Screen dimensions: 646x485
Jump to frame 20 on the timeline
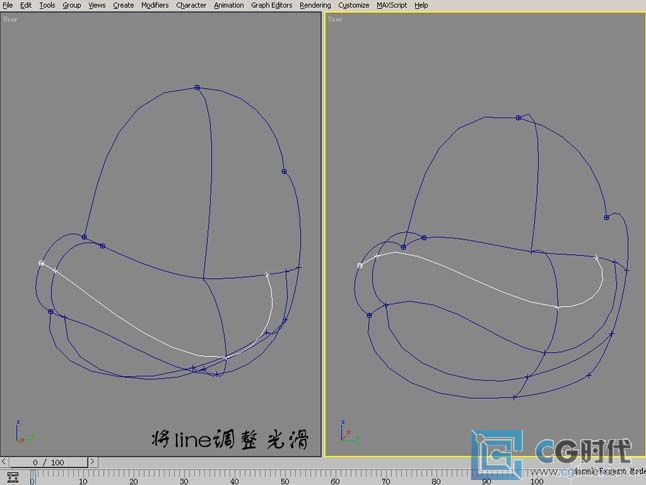tap(133, 481)
